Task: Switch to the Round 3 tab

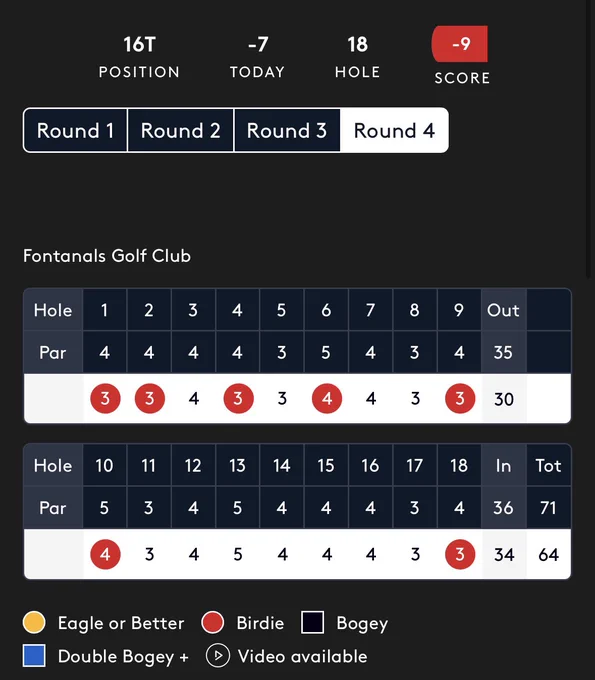Action: point(287,131)
